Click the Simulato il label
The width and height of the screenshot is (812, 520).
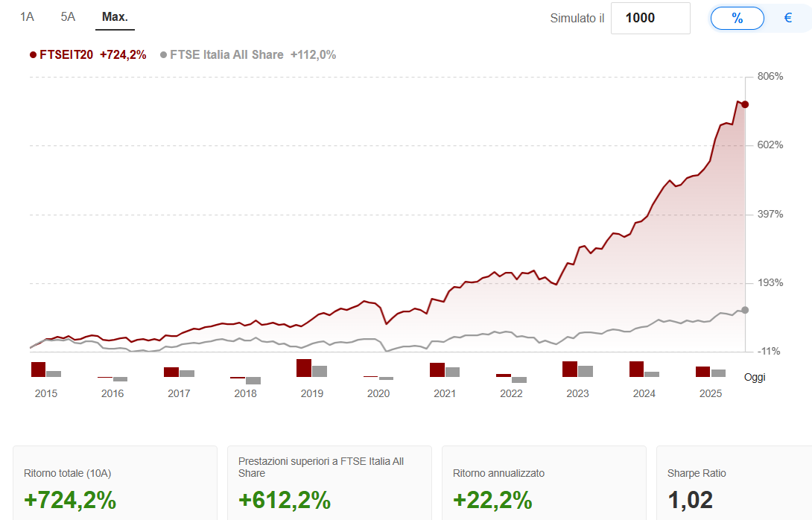pyautogui.click(x=577, y=19)
